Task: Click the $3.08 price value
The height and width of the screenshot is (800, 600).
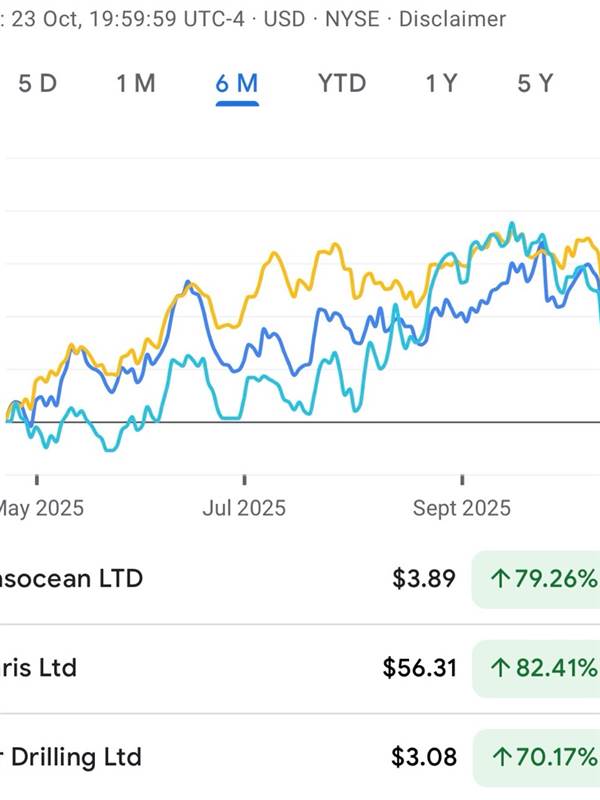Action: (425, 756)
